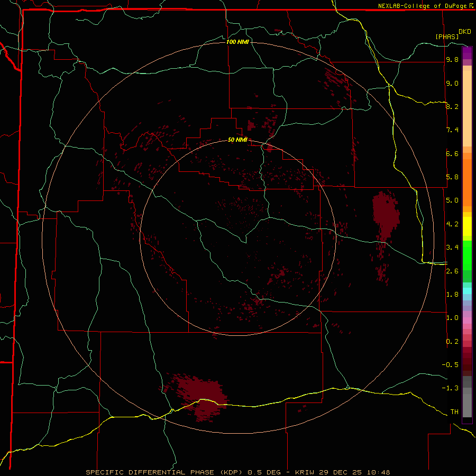Click the 50 NMI range ring label

pyautogui.click(x=237, y=140)
